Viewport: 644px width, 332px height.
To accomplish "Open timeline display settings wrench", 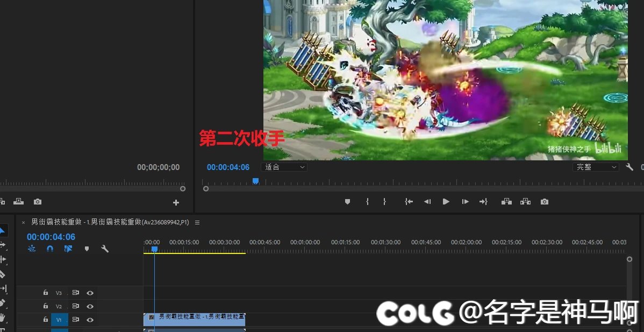I will pos(105,249).
